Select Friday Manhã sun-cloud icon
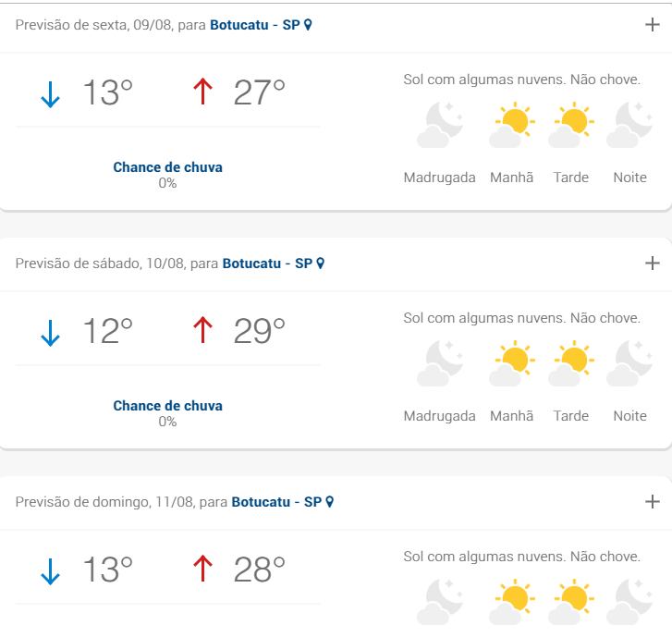Screen dimensions: 672x637 [512, 125]
